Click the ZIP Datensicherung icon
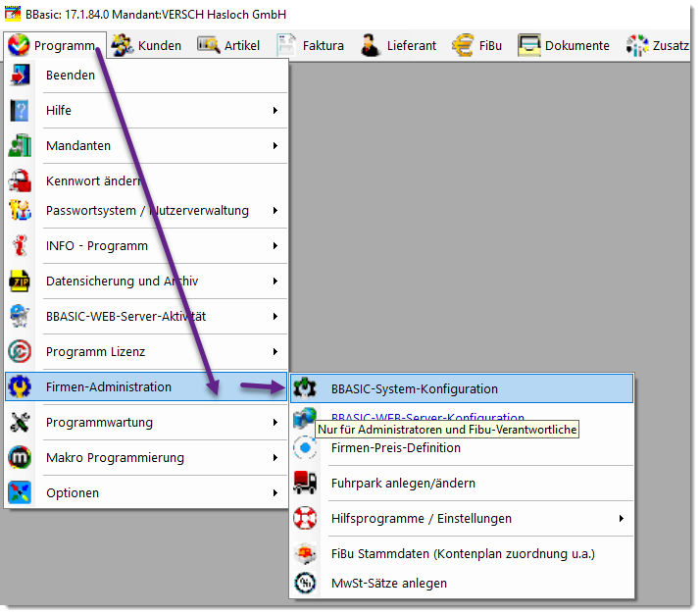Image resolution: width=700 pixels, height=615 pixels. [20, 281]
